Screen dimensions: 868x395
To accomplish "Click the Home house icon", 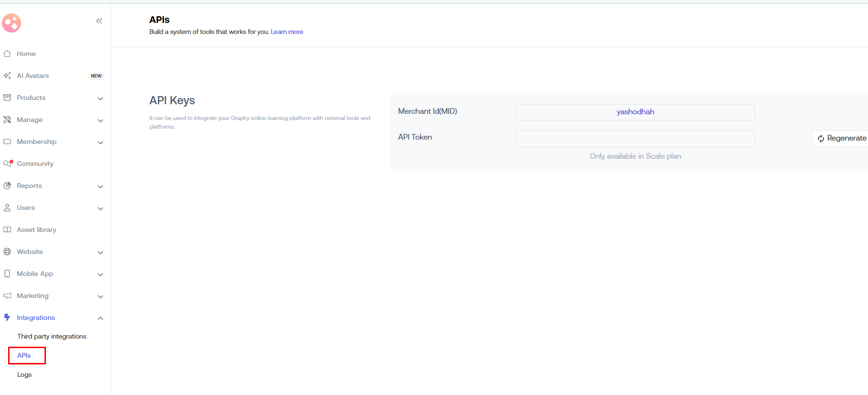I will 7,54.
